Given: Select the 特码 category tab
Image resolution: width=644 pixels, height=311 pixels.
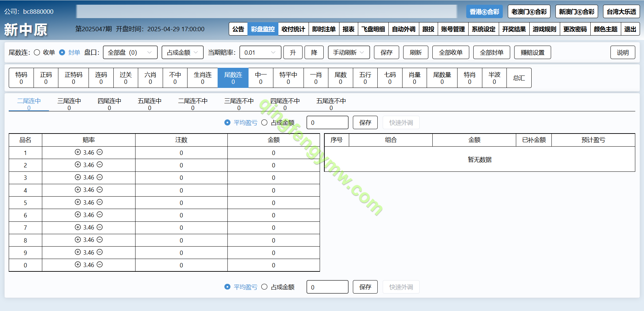Looking at the screenshot, I should pyautogui.click(x=21, y=78).
